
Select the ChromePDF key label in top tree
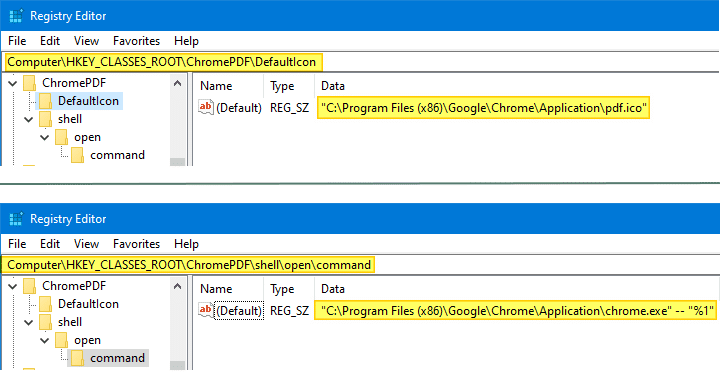coord(74,83)
